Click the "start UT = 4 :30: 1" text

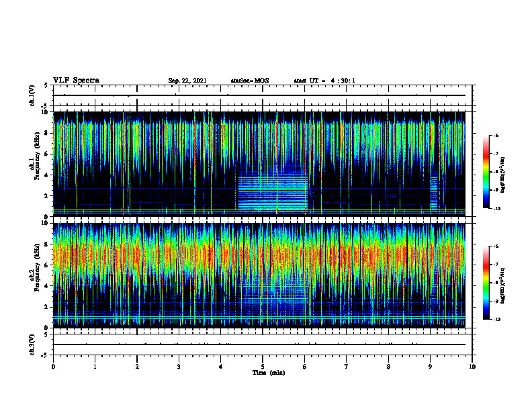click(324, 81)
